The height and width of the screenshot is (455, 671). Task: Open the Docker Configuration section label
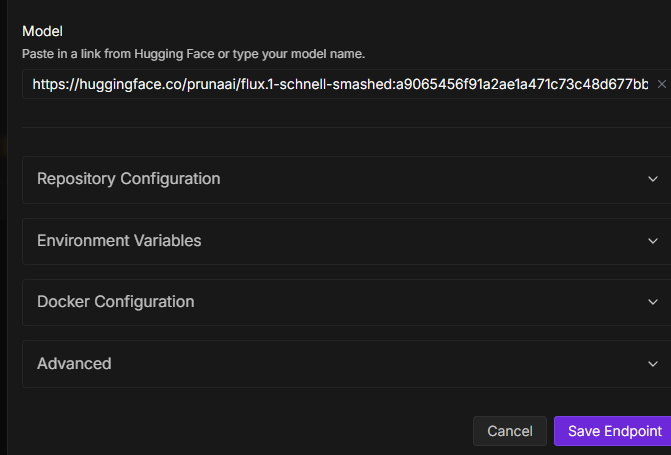tap(115, 302)
